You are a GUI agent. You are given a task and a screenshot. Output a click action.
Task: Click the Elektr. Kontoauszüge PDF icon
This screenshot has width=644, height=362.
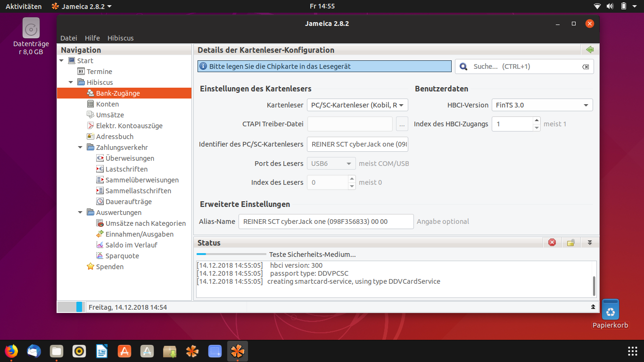tap(91, 125)
